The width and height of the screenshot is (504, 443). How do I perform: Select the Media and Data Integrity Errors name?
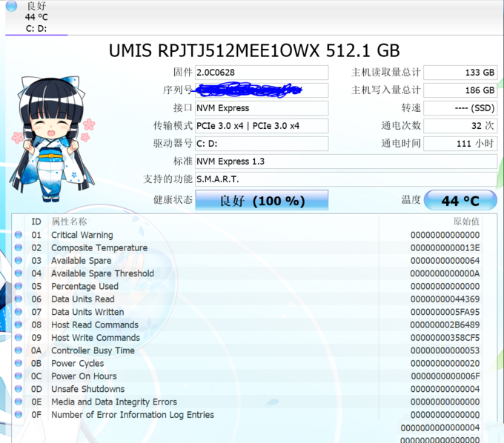click(x=114, y=402)
